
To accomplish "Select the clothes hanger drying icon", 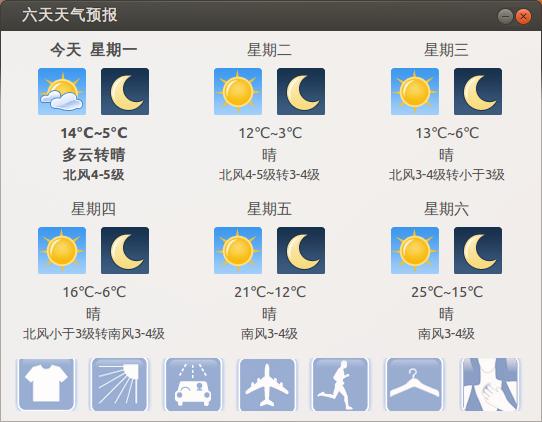I will tap(414, 384).
